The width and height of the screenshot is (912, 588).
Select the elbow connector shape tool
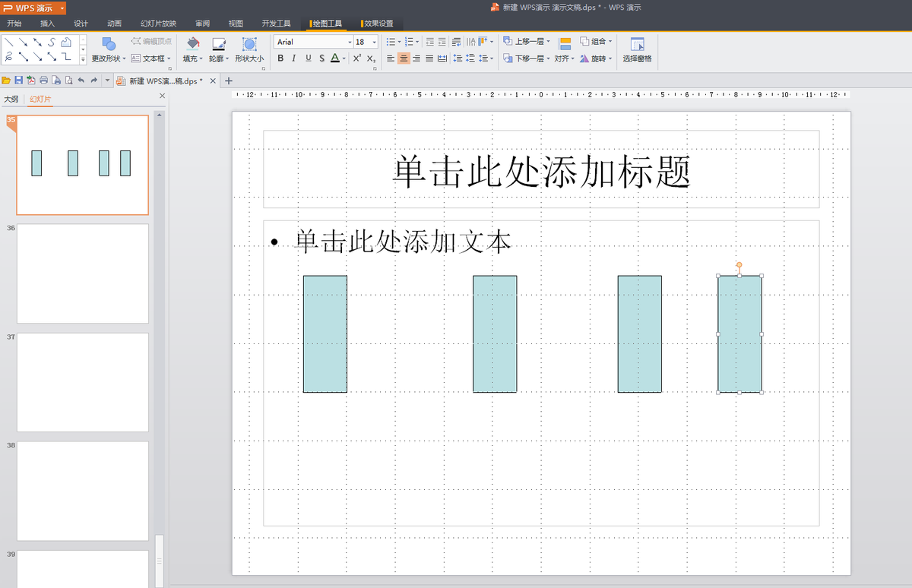(66, 56)
